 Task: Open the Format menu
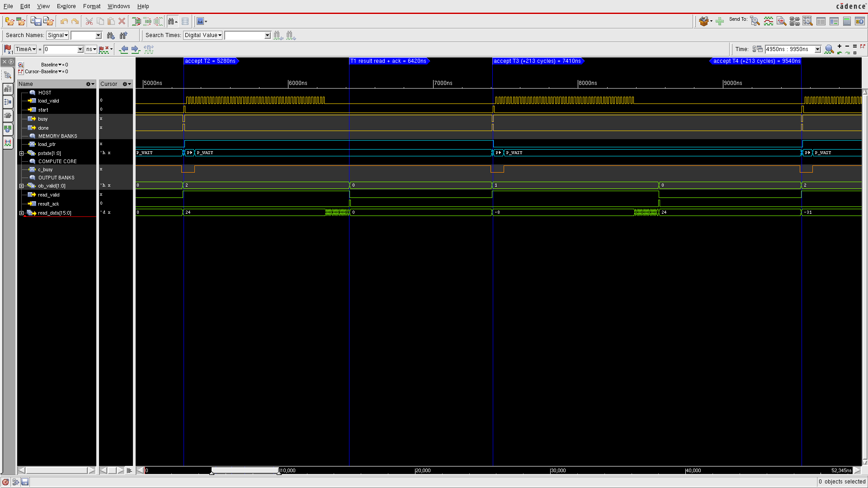click(x=92, y=6)
